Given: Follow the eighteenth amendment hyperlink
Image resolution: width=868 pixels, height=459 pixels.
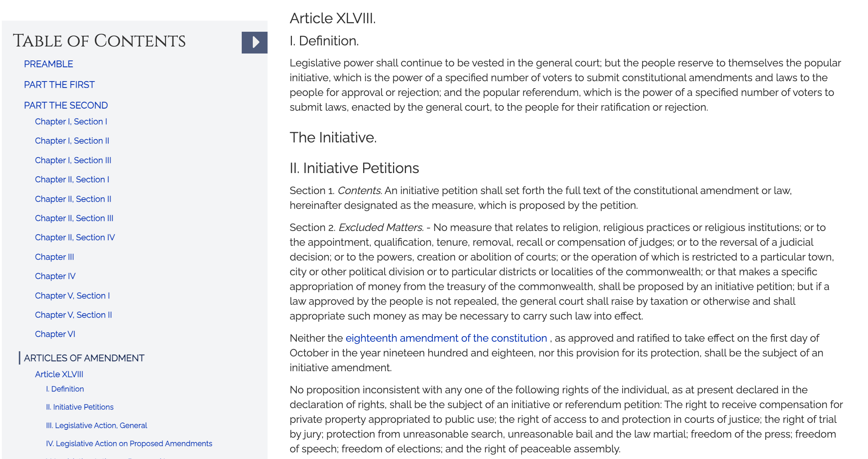Looking at the screenshot, I should coord(446,338).
